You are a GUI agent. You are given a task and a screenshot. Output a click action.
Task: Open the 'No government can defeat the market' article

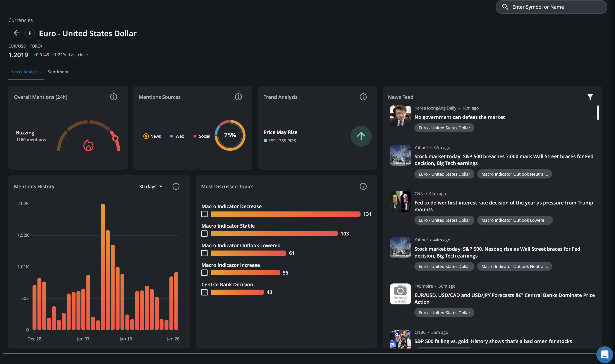(459, 117)
